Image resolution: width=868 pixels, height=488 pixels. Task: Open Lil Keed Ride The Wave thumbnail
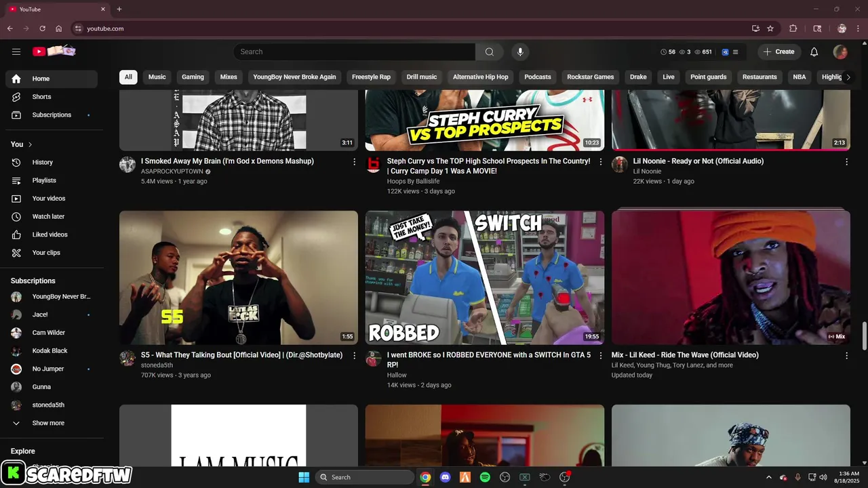point(731,278)
